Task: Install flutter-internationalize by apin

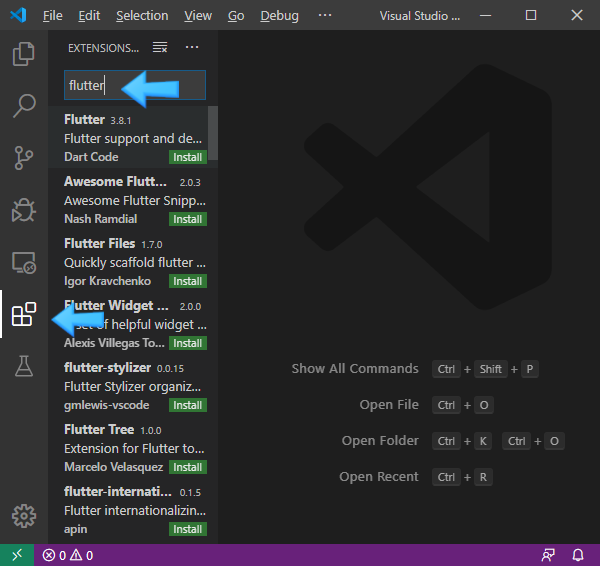Action: pos(188,529)
